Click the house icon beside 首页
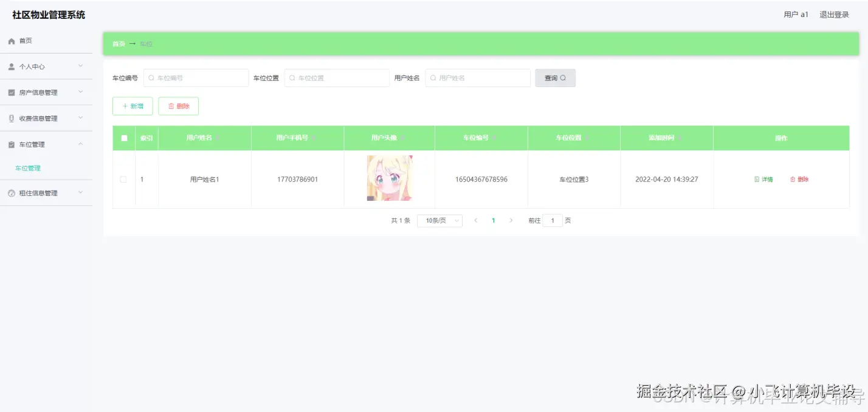Image resolution: width=868 pixels, height=412 pixels. (11, 41)
